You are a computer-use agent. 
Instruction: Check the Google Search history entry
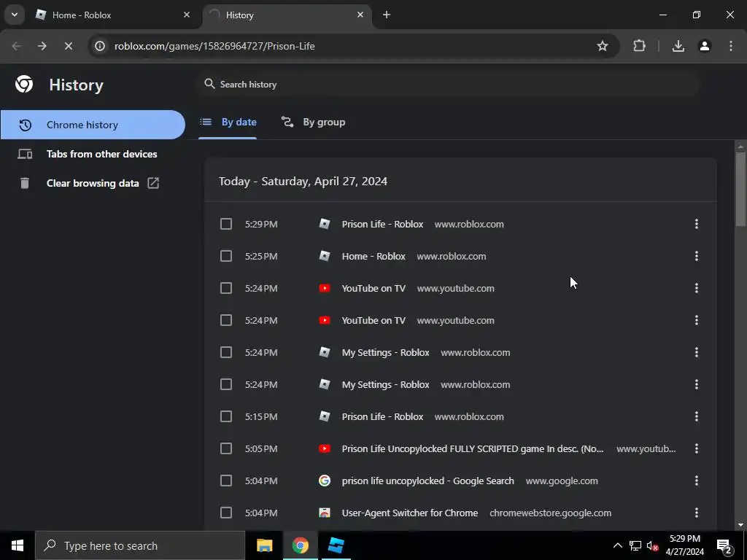click(226, 481)
